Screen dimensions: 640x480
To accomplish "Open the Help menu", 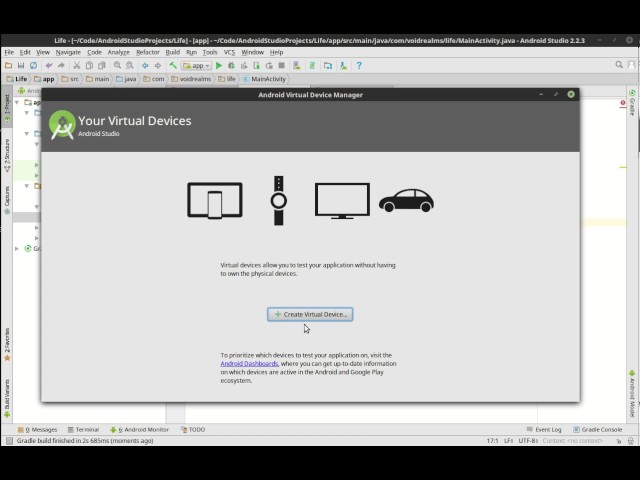I will 276,52.
